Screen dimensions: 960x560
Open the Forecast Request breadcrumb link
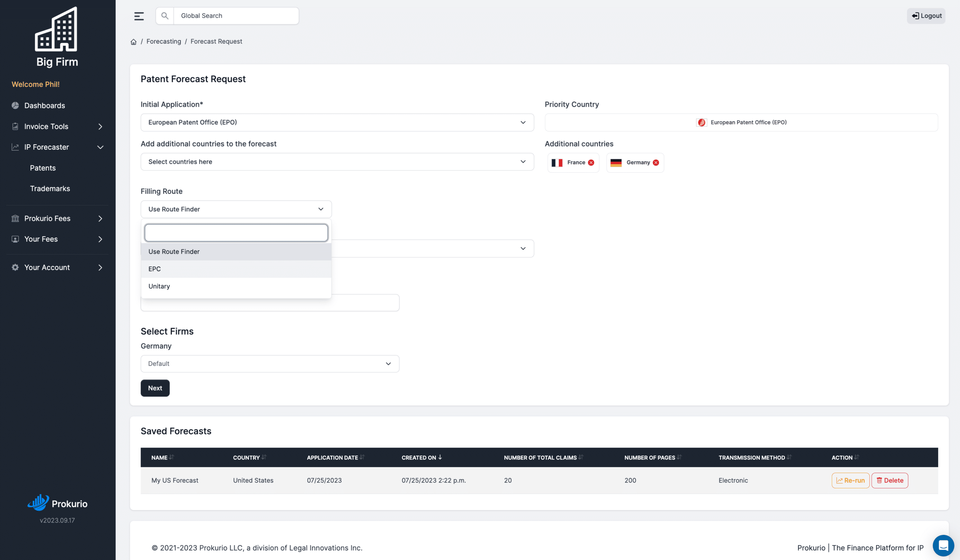pos(216,42)
